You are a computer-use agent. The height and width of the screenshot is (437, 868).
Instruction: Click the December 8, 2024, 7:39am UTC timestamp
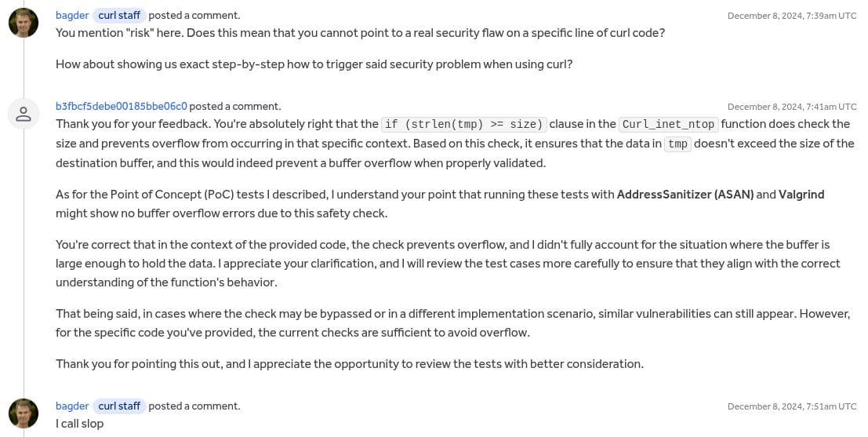[x=792, y=16]
